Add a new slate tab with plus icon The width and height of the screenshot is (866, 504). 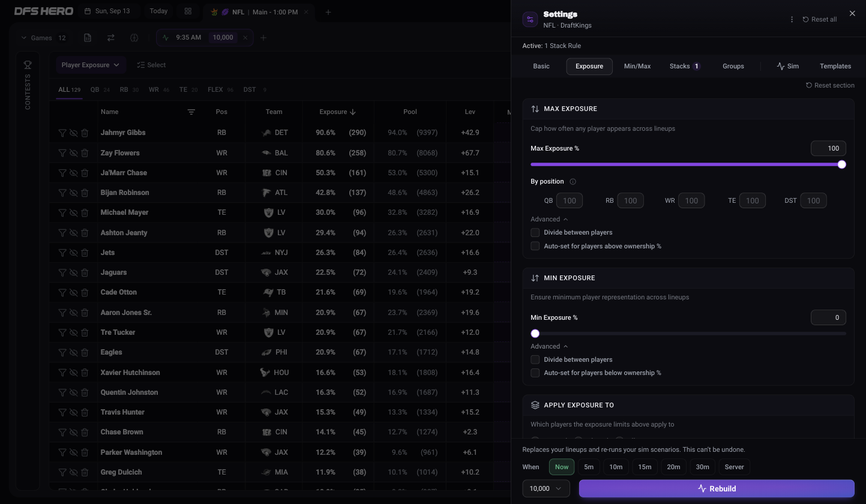coord(328,12)
